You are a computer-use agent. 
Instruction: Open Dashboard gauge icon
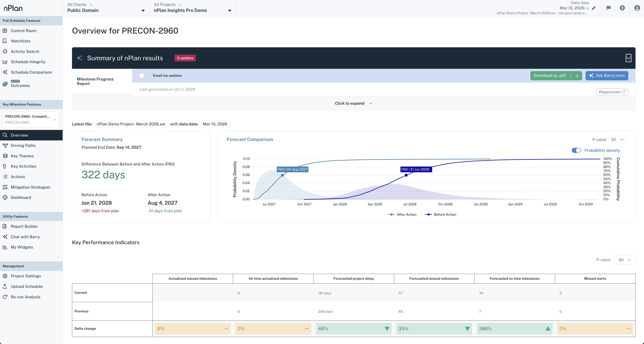click(x=5, y=197)
